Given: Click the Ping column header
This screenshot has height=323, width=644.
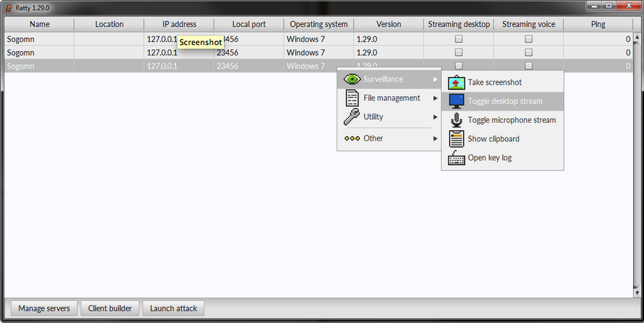Looking at the screenshot, I should click(x=598, y=24).
